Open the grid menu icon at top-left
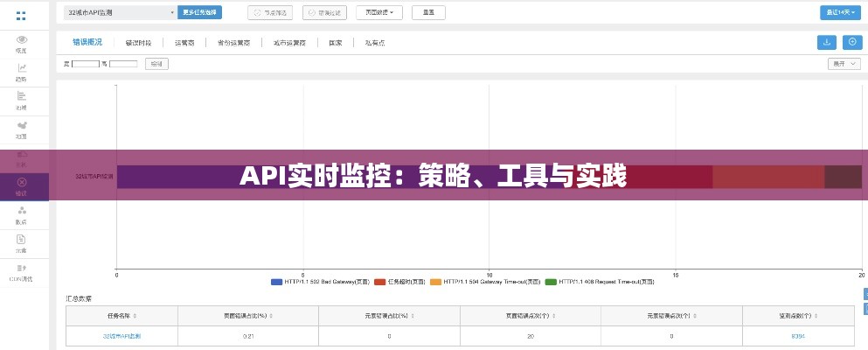This screenshot has height=350, width=868. click(x=21, y=15)
